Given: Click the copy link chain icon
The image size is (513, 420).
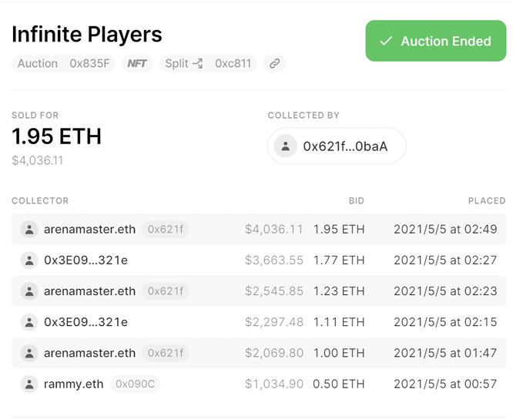Looking at the screenshot, I should 274,63.
